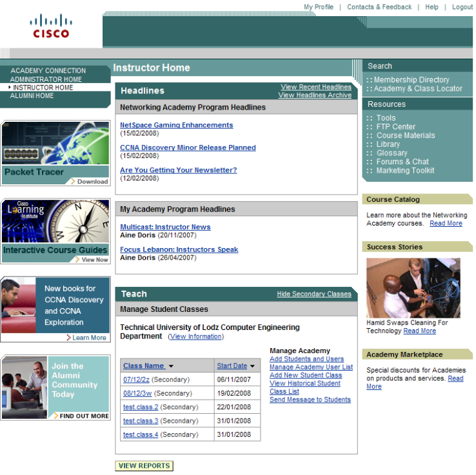This screenshot has width=476, height=475.
Task: Click Send Message to Students
Action: [x=310, y=400]
